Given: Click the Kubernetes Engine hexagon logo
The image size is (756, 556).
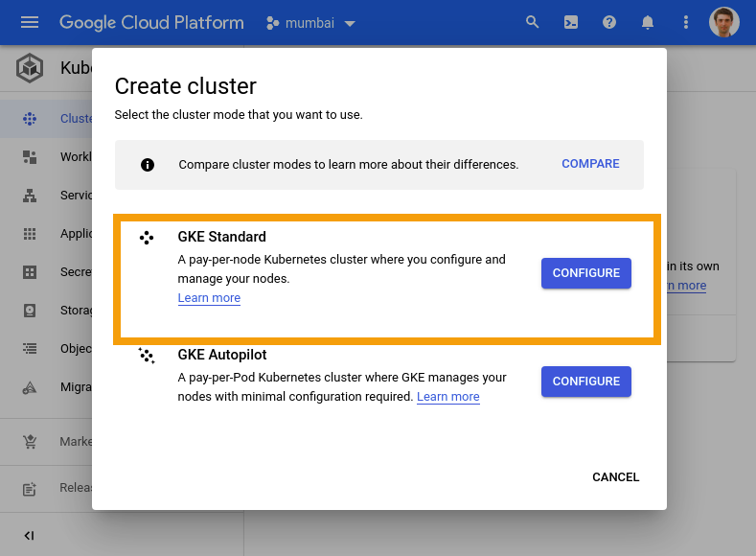Looking at the screenshot, I should point(30,68).
